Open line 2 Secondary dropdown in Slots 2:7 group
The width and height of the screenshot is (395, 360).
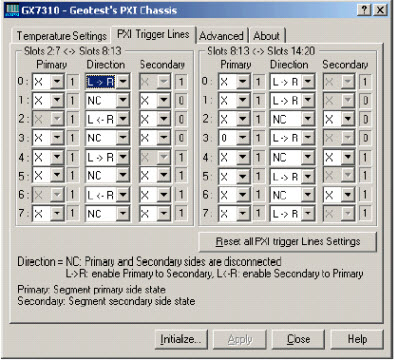coord(155,119)
